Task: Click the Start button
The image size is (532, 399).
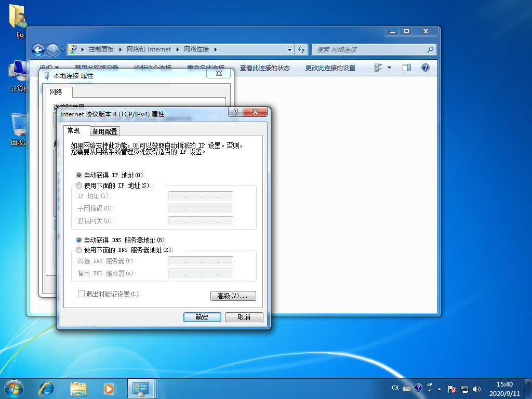Action: coord(13,388)
